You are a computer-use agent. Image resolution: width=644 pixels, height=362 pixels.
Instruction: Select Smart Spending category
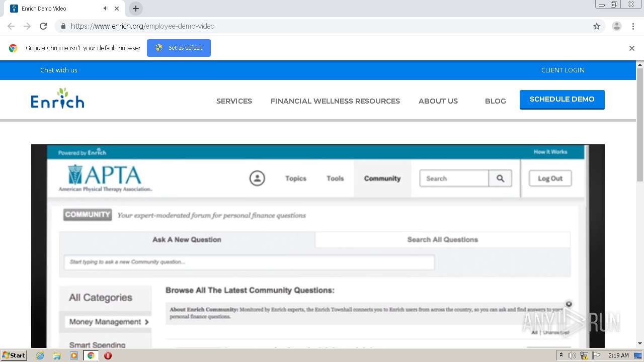click(97, 345)
